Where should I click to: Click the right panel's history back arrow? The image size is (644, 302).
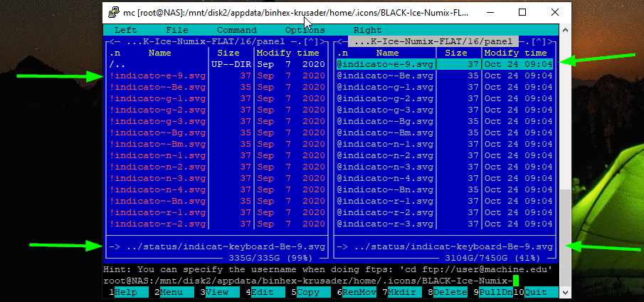click(x=339, y=41)
